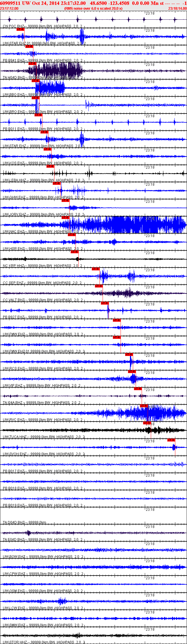Select the UW LCW EHZ station label
Screen dimensions: 187x644
coord(43,608)
